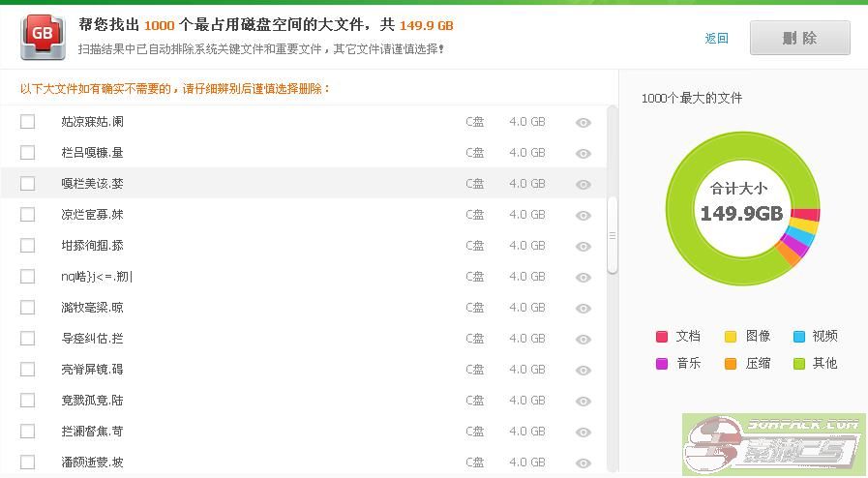Screen dimensions: 868x478
Task: Tick the checkbox for 姑凉寐姑.阑
Action: click(27, 121)
